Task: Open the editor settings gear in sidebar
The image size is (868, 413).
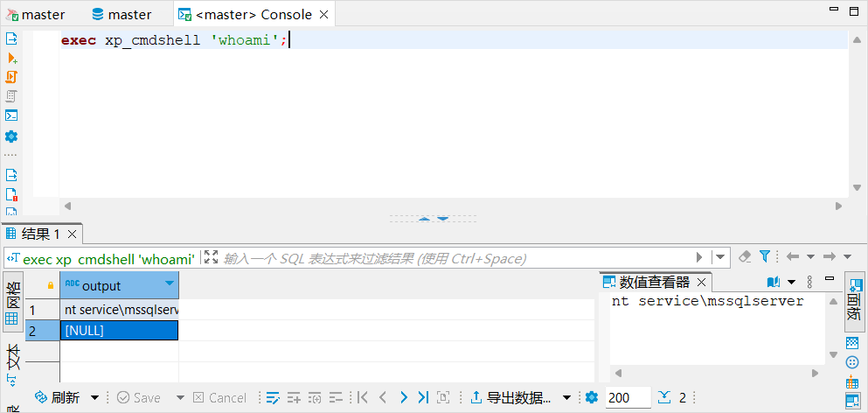Action: (x=12, y=136)
